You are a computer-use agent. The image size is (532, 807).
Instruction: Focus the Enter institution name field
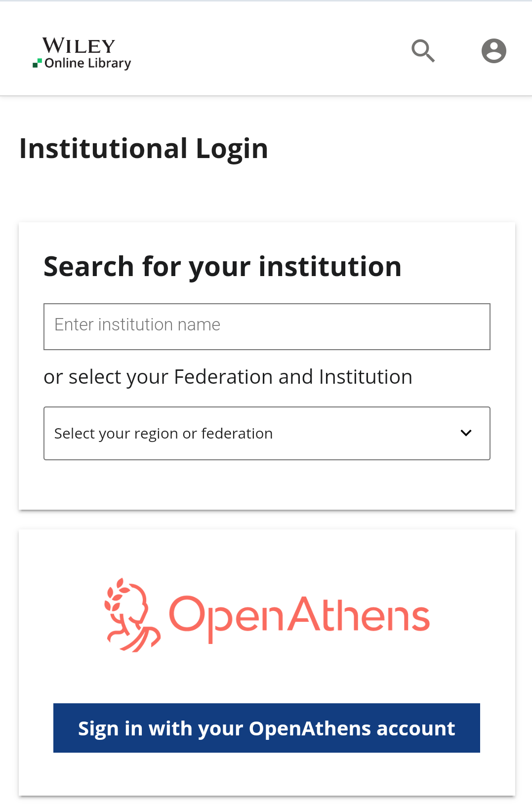[267, 326]
